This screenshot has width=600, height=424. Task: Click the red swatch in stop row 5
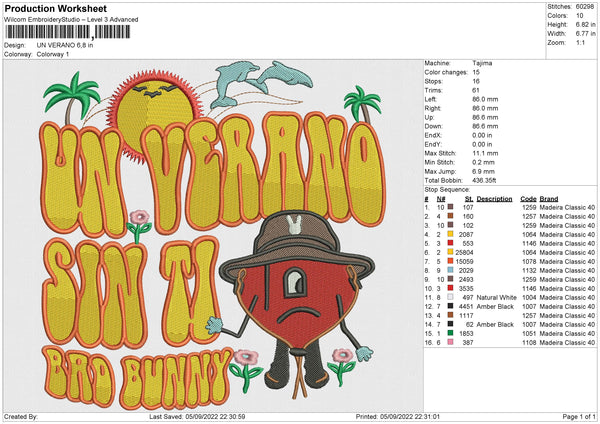click(450, 243)
